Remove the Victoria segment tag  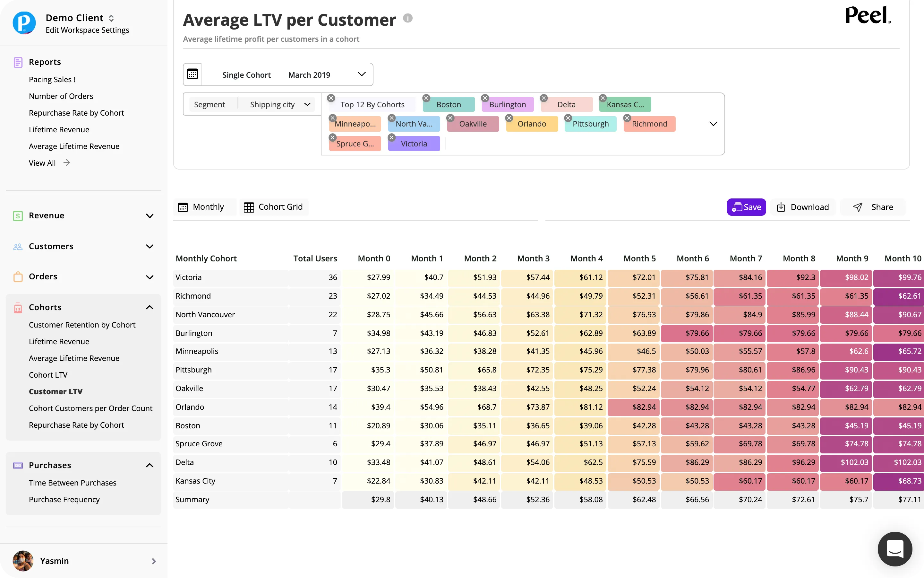coord(391,137)
